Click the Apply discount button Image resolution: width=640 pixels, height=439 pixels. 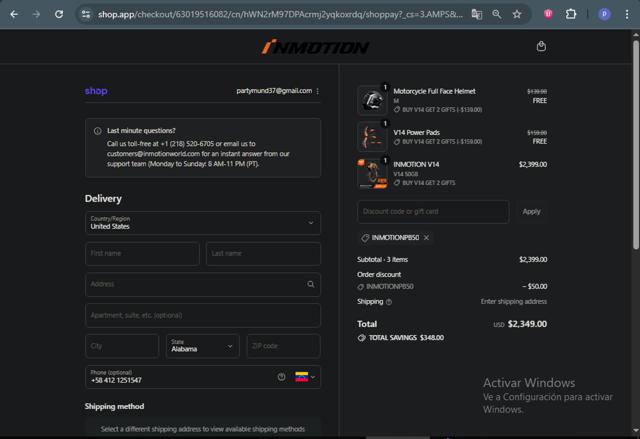coord(531,211)
